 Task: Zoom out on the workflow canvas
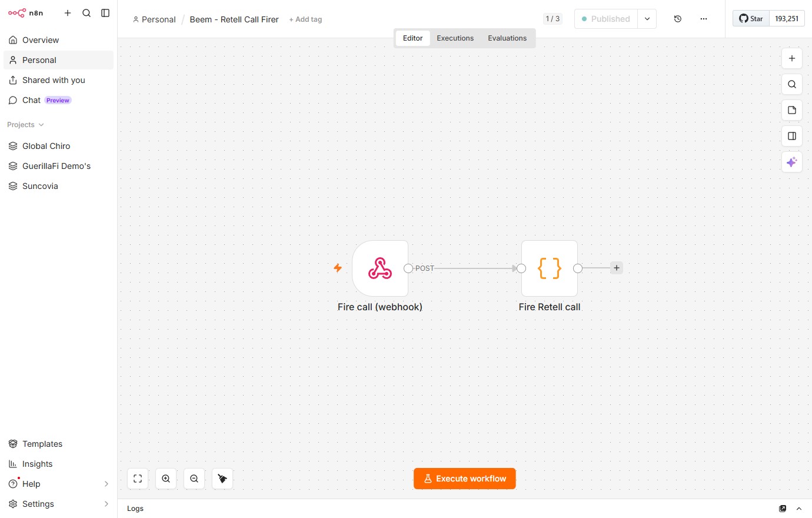point(194,479)
